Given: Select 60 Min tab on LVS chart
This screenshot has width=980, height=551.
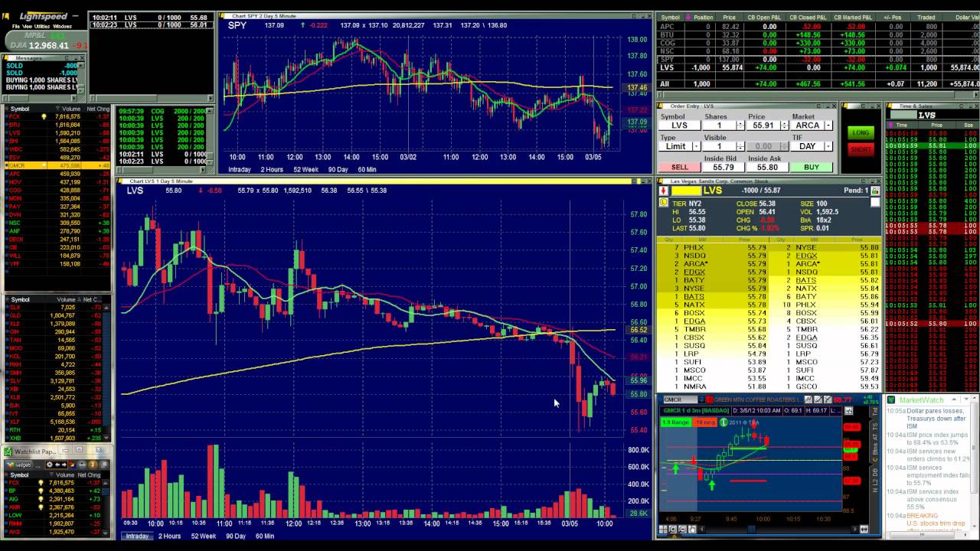Looking at the screenshot, I should [x=264, y=536].
